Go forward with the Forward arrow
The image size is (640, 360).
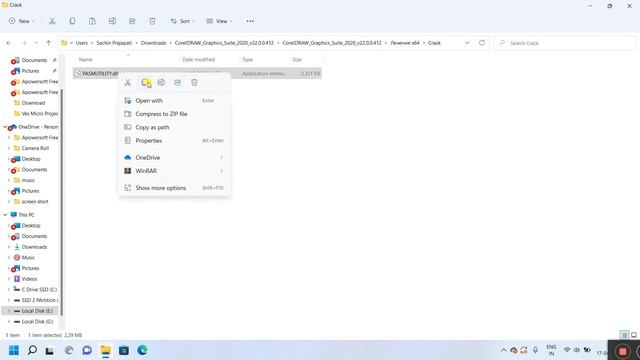pyautogui.click(x=24, y=43)
